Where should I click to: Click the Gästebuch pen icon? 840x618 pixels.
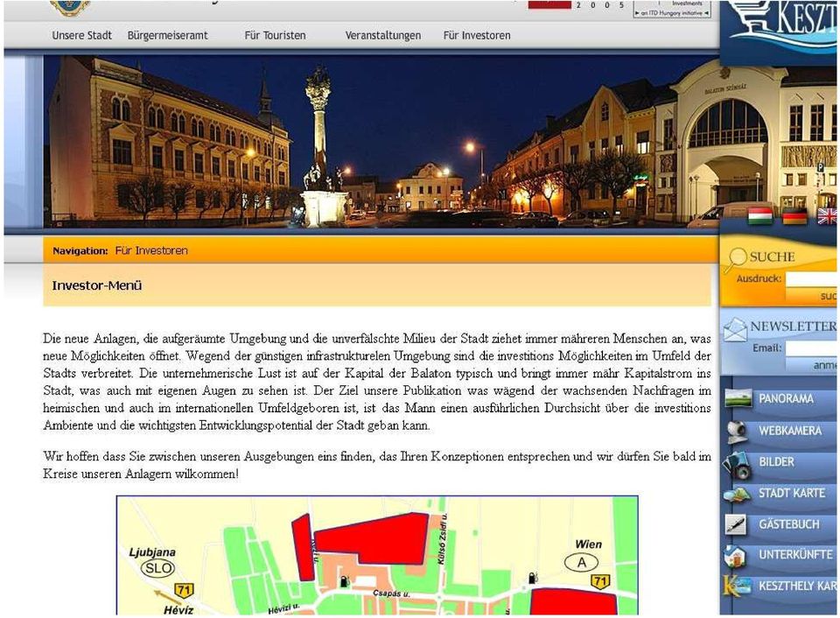[736, 524]
